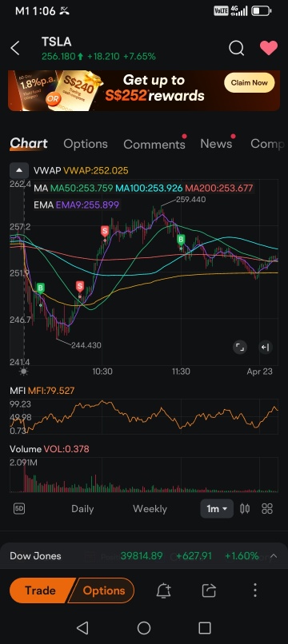Tap Dow Jones 39814.89 index value

coord(142,556)
